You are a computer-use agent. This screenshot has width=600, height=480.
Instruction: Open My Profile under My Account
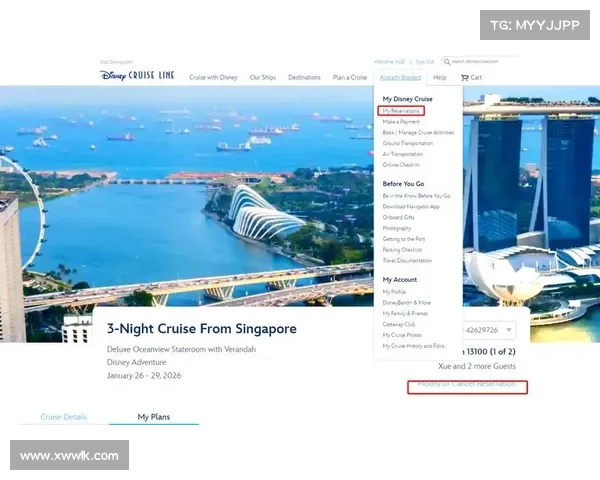[x=394, y=291]
